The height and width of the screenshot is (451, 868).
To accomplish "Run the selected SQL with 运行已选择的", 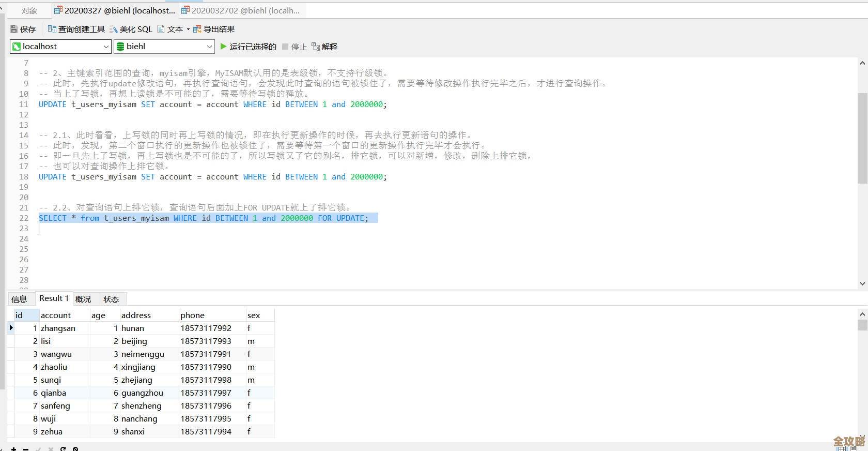I will [248, 47].
